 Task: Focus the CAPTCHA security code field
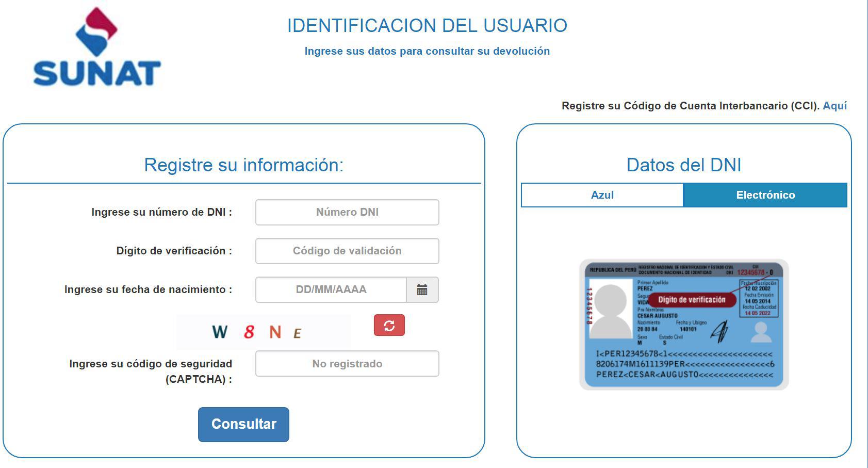[347, 364]
